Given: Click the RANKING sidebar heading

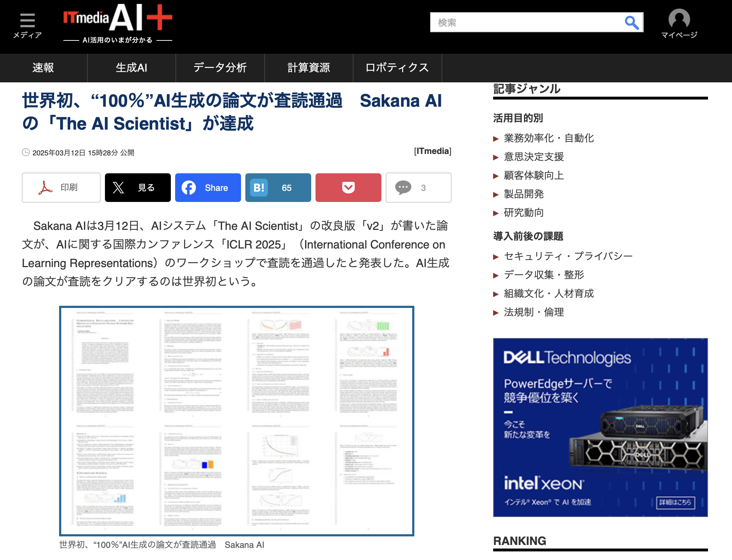Looking at the screenshot, I should pyautogui.click(x=520, y=541).
